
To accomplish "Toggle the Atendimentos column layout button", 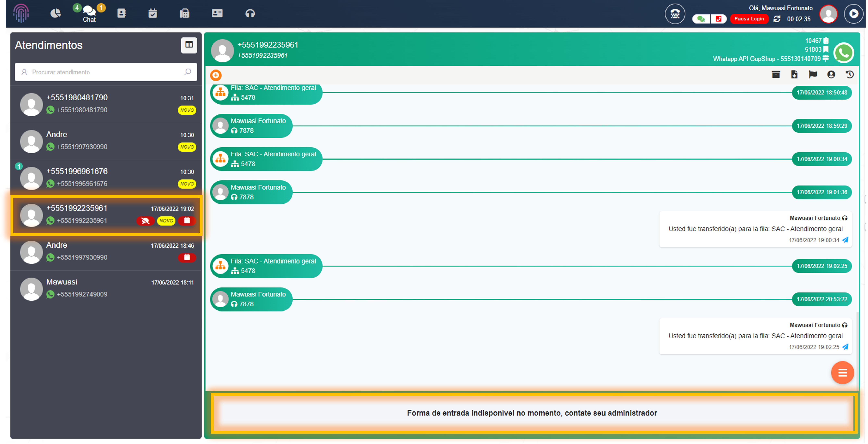I will click(189, 45).
